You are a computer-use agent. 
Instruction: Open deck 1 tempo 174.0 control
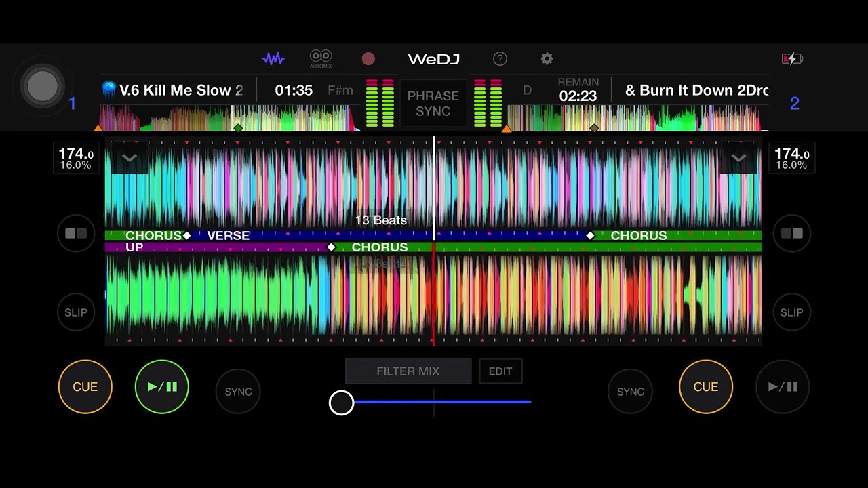click(76, 159)
